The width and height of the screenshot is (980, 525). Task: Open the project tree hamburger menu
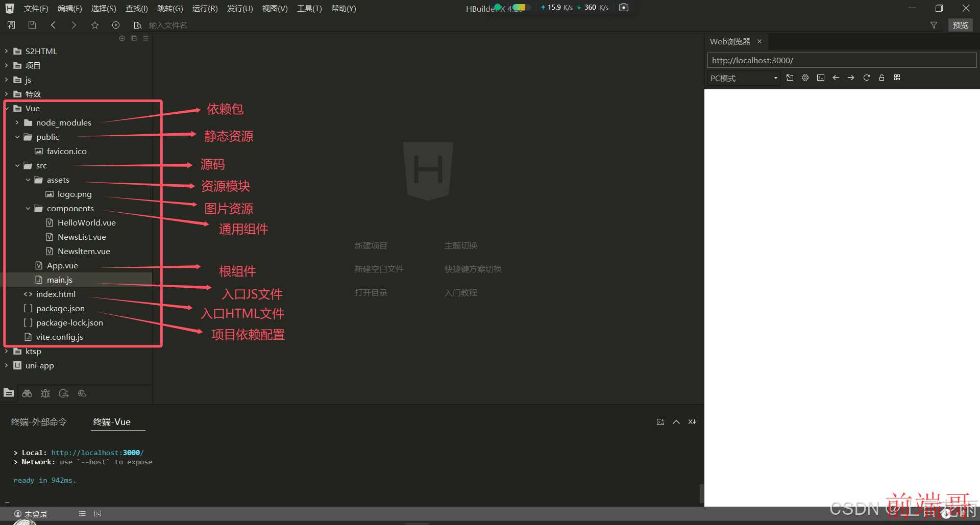[145, 38]
